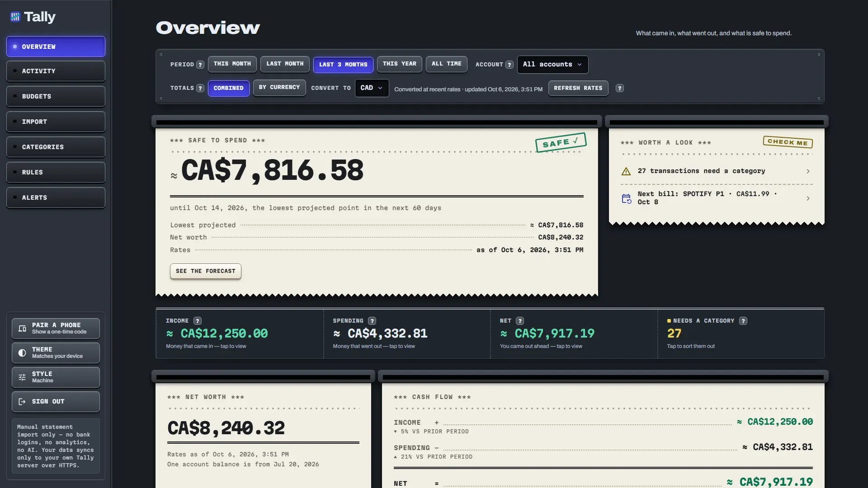868x488 pixels.
Task: Click Pair a Phone device icon
Action: point(22,328)
